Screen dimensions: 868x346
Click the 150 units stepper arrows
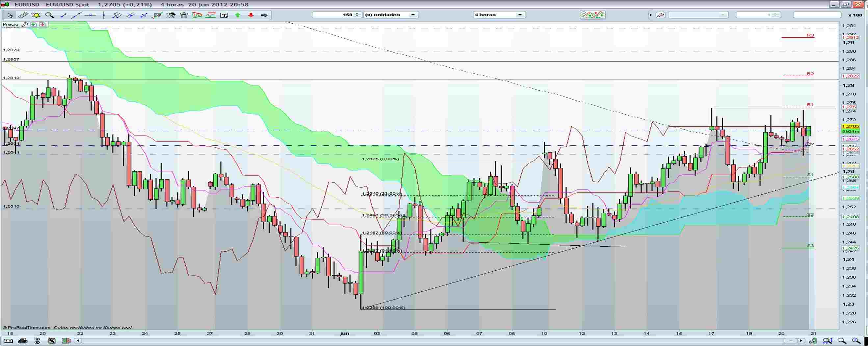pyautogui.click(x=357, y=15)
